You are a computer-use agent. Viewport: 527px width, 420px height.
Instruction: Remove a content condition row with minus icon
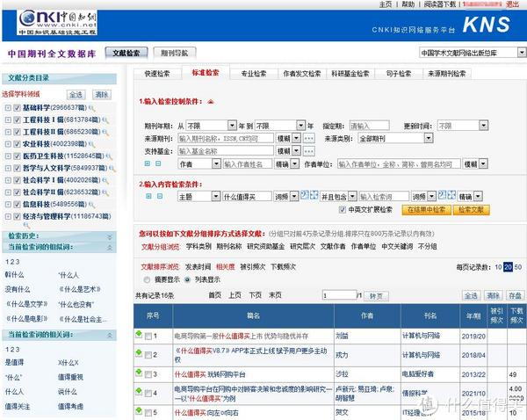click(160, 196)
